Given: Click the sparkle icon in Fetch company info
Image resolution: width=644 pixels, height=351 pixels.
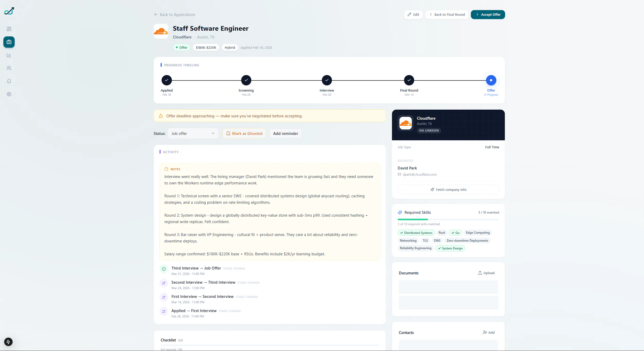Looking at the screenshot, I should [432, 190].
